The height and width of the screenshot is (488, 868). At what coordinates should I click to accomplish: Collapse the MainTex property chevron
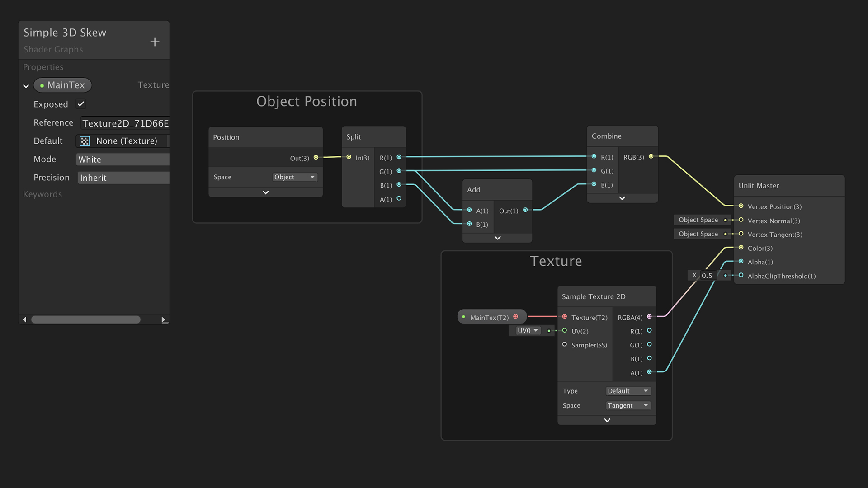coord(26,86)
